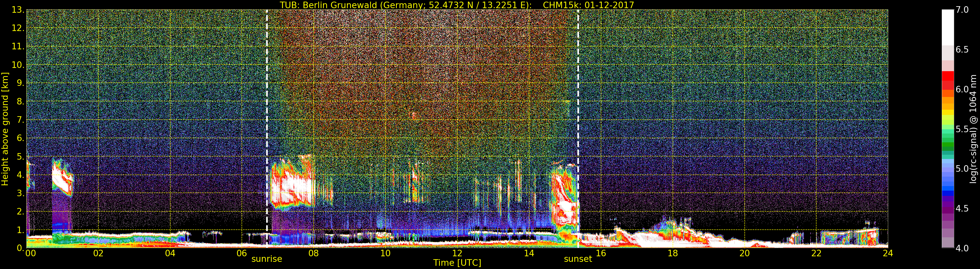This screenshot has width=980, height=269.
Task: Click time-axis tick label '16'
Action: 601,253
